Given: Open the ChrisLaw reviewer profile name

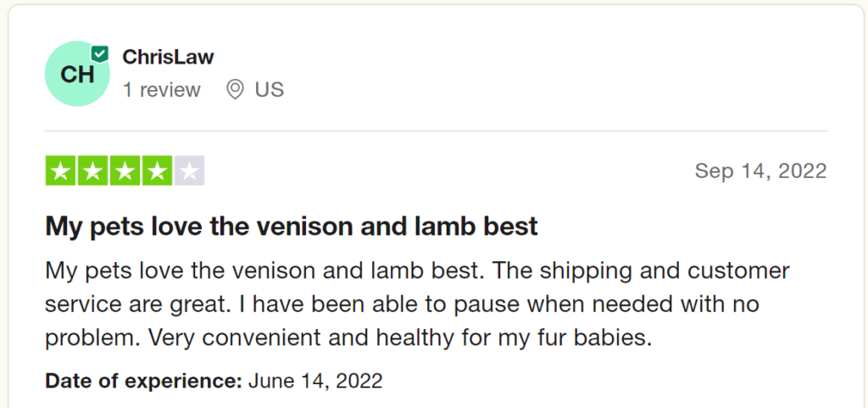Looking at the screenshot, I should click(x=169, y=57).
